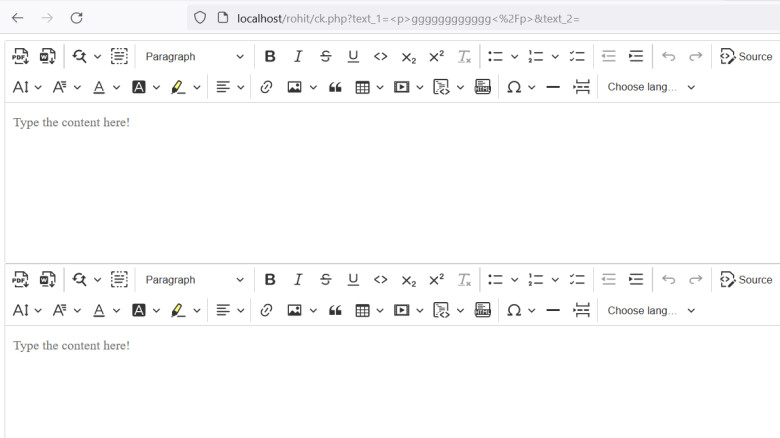The image size is (780, 438).
Task: Switch top editor to Source mode
Action: coord(746,56)
